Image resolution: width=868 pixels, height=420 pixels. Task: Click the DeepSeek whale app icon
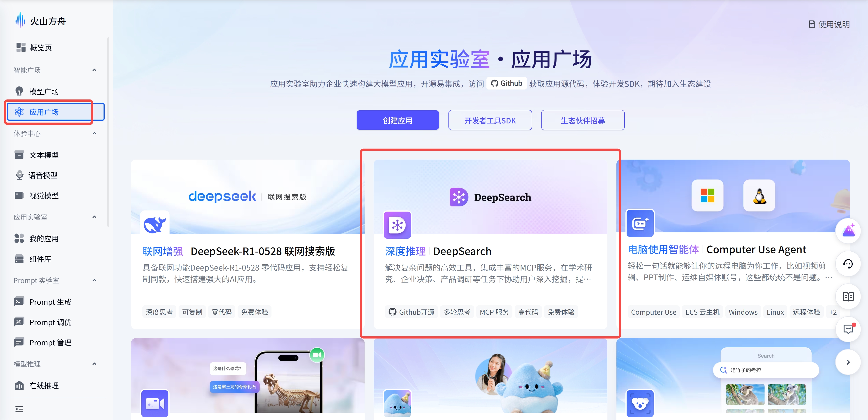155,224
